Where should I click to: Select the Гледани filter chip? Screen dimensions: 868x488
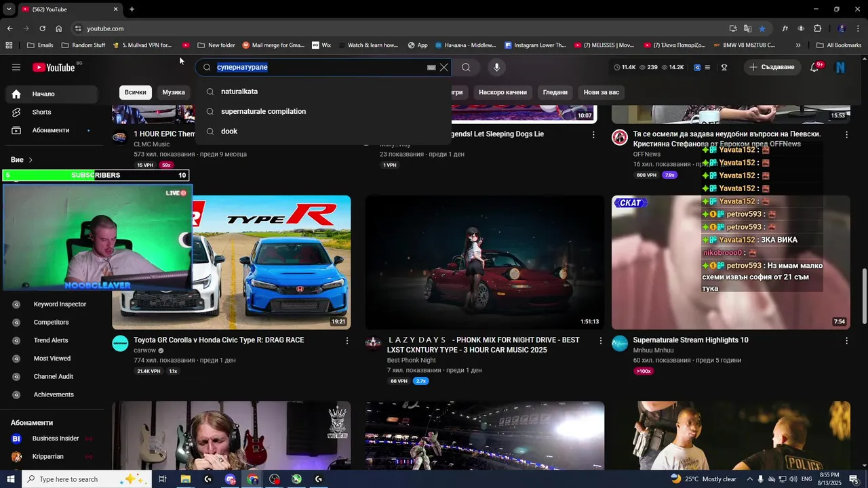point(555,92)
